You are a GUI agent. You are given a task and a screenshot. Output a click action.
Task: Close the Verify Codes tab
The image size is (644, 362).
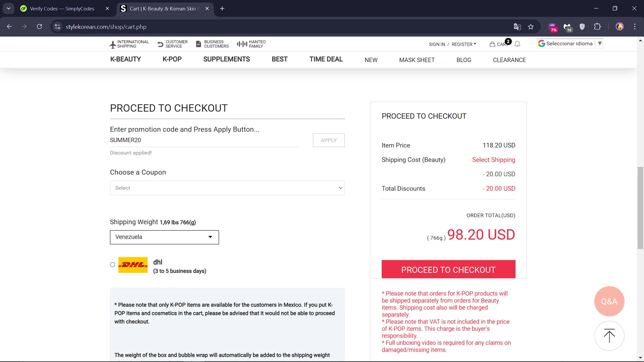pyautogui.click(x=107, y=9)
